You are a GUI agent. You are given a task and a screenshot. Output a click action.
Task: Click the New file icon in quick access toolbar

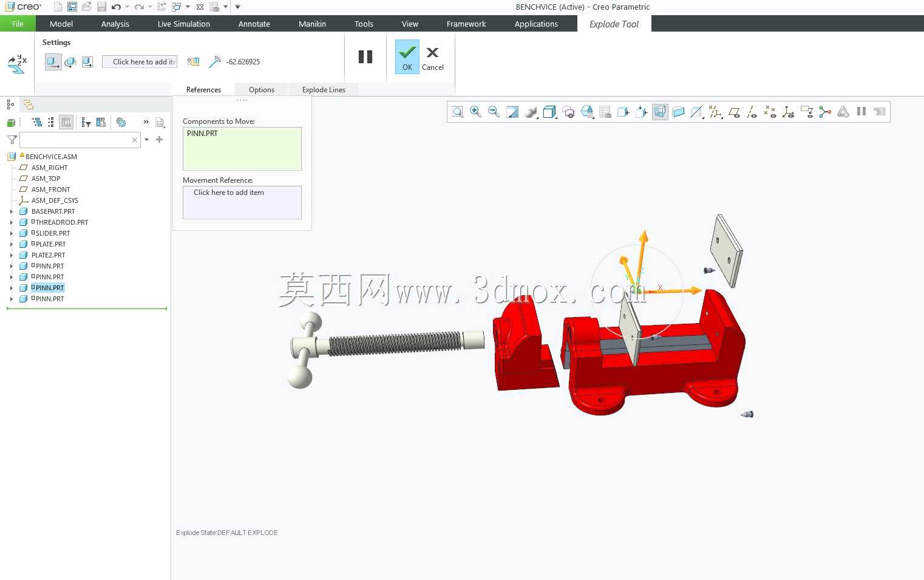[x=58, y=7]
